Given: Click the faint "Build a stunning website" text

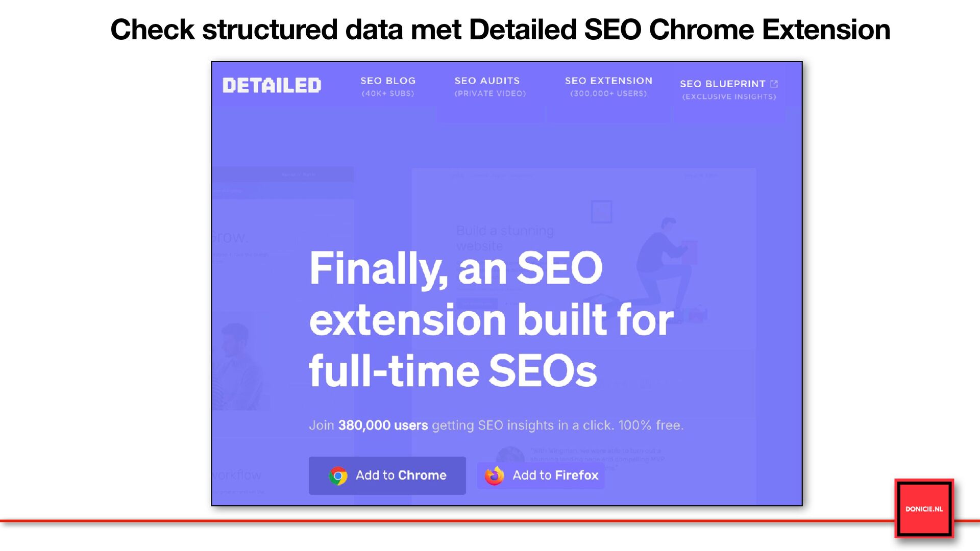Looking at the screenshot, I should pyautogui.click(x=505, y=238).
